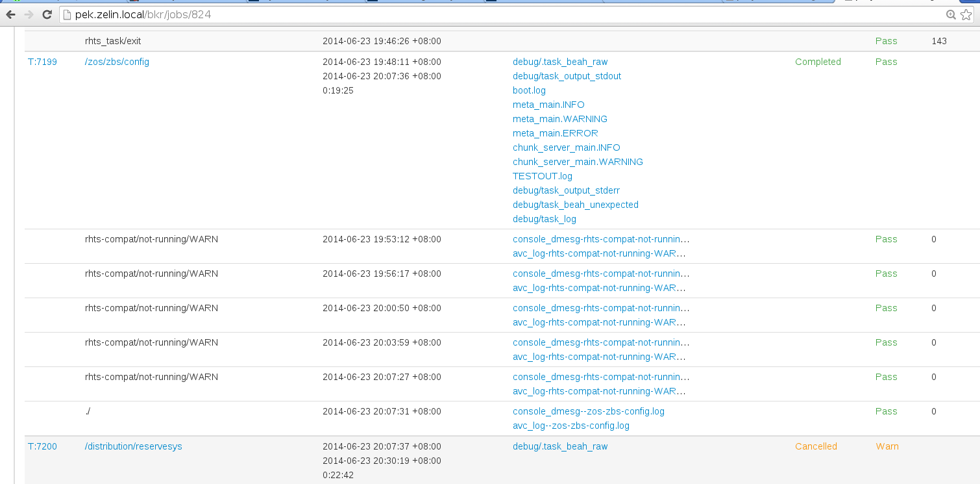Open task T:7200 link
The image size is (980, 484).
pyautogui.click(x=42, y=446)
